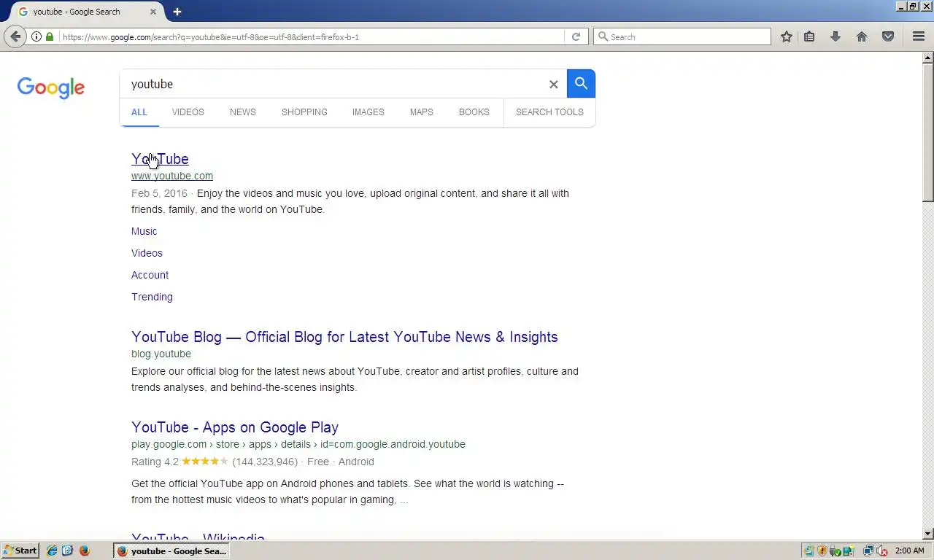Launch Internet Explorer from quick launch
This screenshot has width=934, height=560.
click(52, 551)
